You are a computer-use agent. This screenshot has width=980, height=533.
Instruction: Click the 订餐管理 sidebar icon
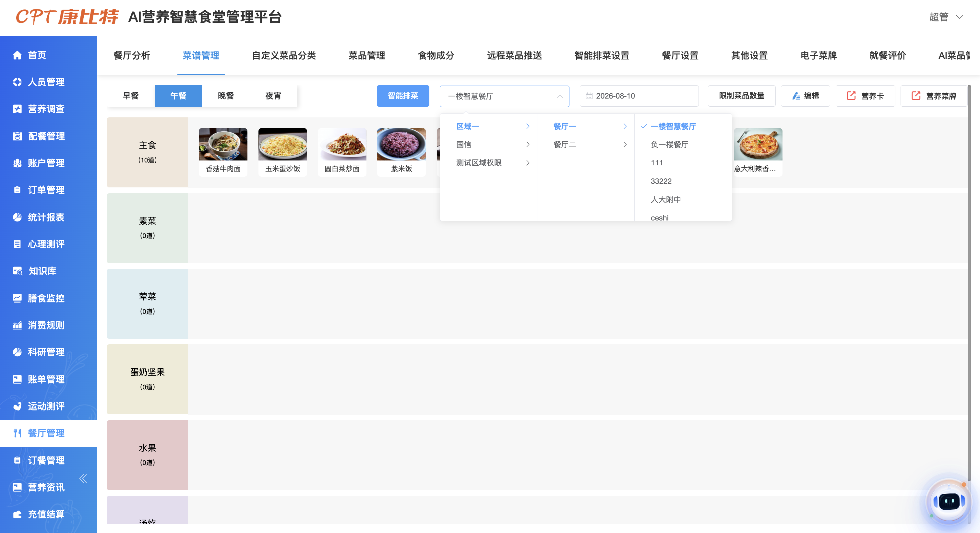click(x=17, y=460)
